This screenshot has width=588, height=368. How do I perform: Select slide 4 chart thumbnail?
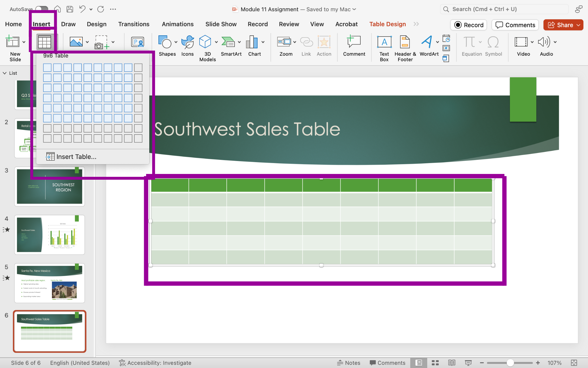click(x=50, y=235)
